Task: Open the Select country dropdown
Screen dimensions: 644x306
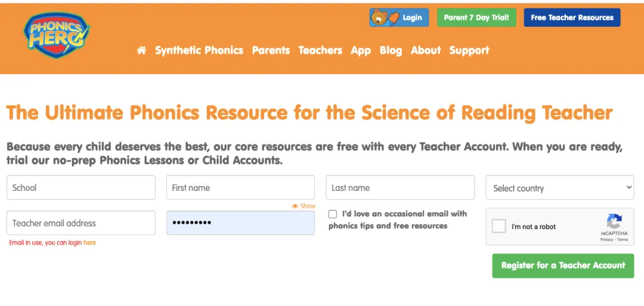Action: [x=559, y=188]
